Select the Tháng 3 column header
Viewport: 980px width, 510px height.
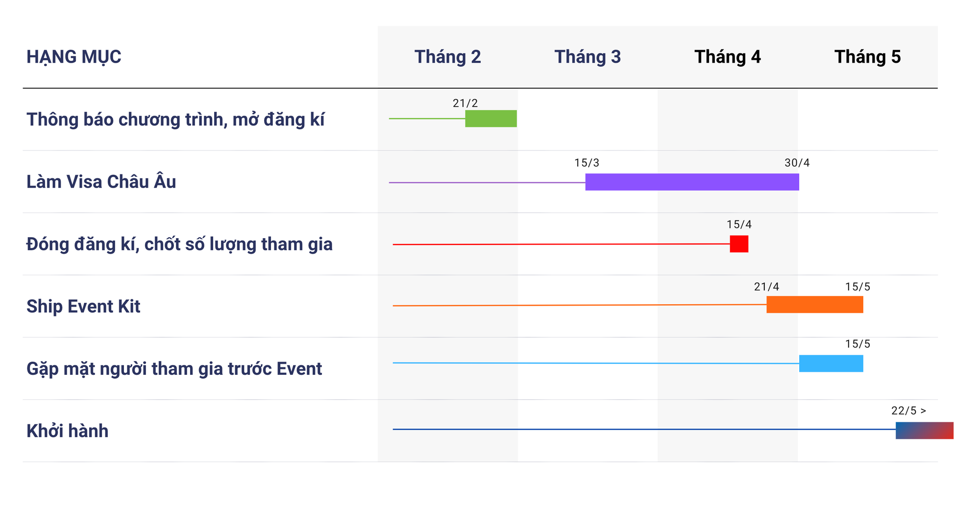pyautogui.click(x=588, y=57)
